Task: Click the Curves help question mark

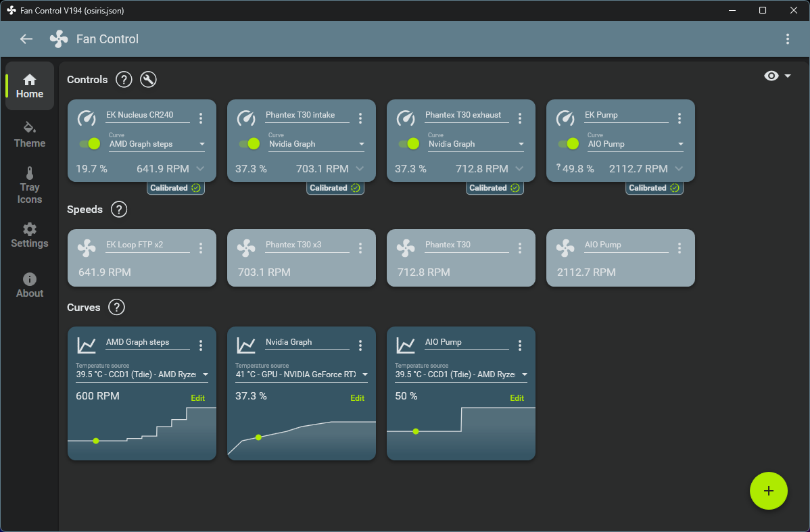Action: click(116, 308)
